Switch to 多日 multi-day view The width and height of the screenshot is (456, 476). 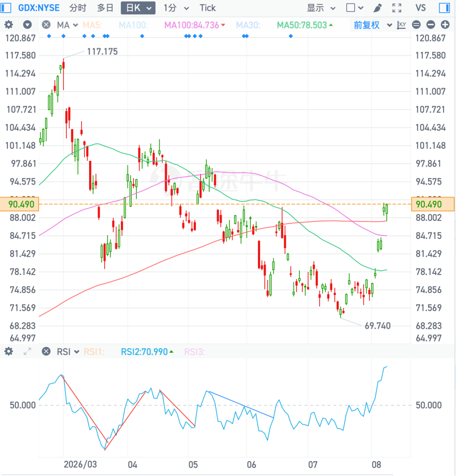point(105,8)
